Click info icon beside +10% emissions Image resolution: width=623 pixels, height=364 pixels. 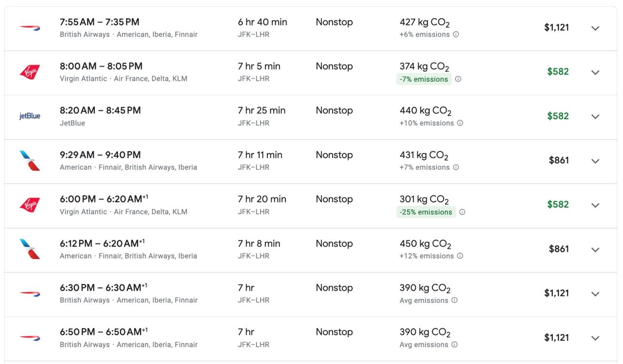pos(460,123)
